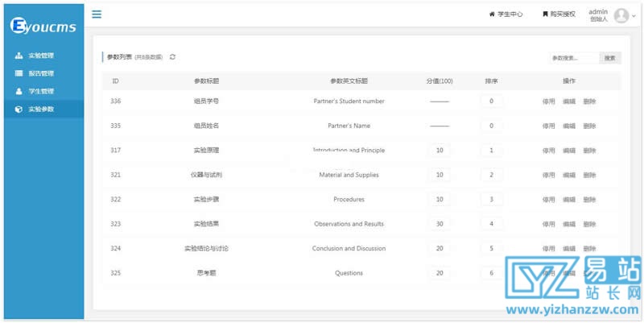Click 编辑 for 实验步骤 row
This screenshot has height=323, width=644.
pyautogui.click(x=569, y=199)
